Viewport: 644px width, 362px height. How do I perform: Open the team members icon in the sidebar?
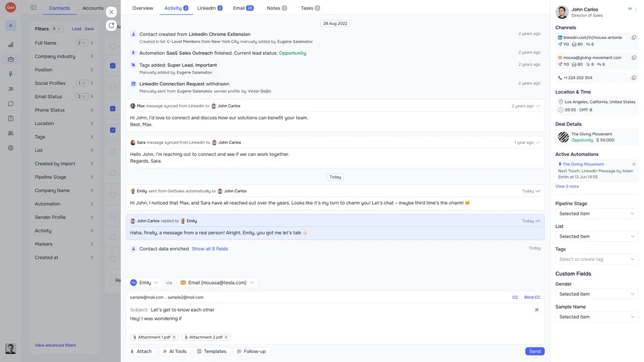coord(11,133)
